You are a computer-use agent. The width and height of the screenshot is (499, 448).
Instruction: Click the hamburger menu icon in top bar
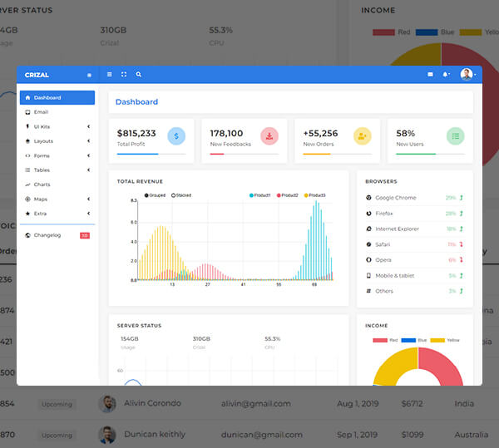[110, 75]
